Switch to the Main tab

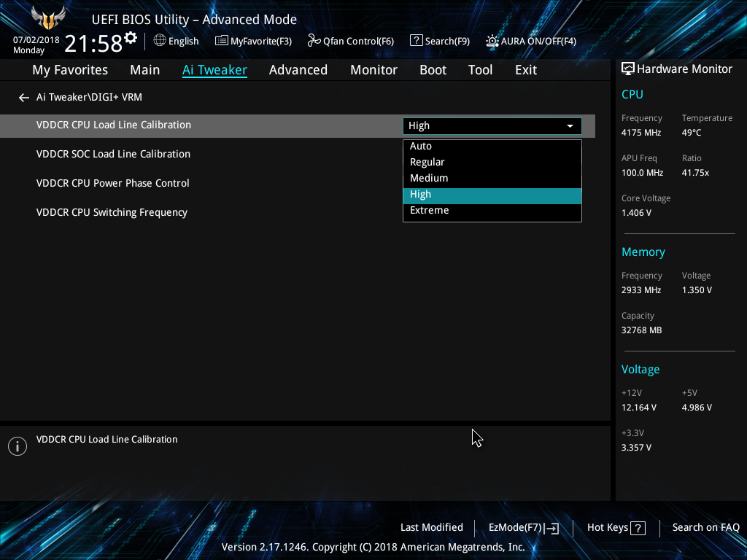pyautogui.click(x=145, y=70)
